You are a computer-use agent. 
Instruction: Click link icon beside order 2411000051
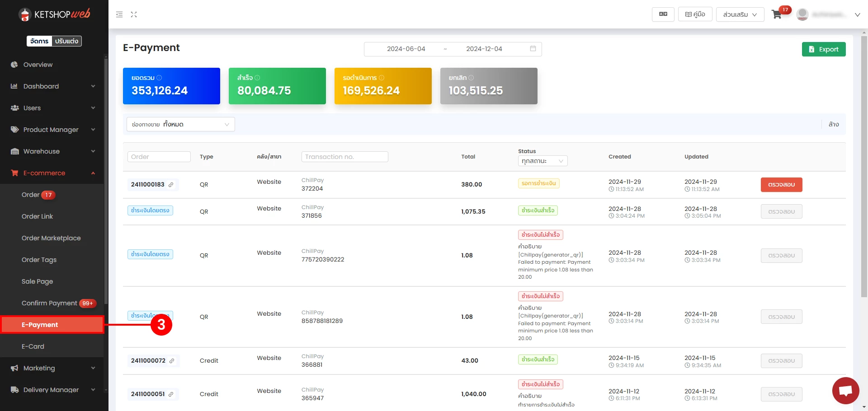coord(171,394)
